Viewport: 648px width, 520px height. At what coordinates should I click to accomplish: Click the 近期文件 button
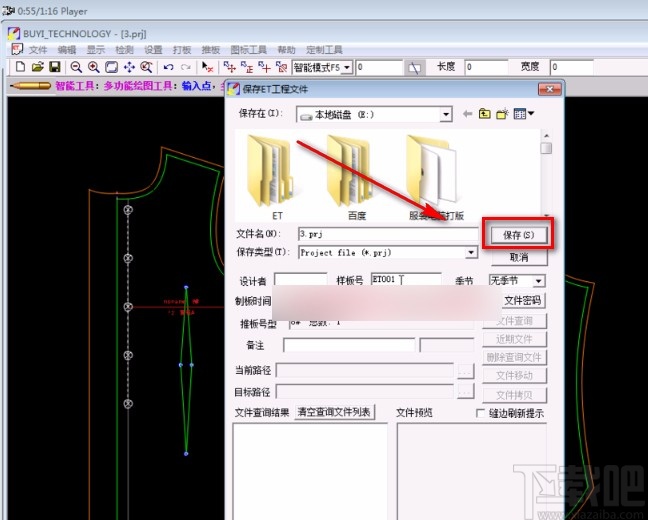click(x=514, y=339)
